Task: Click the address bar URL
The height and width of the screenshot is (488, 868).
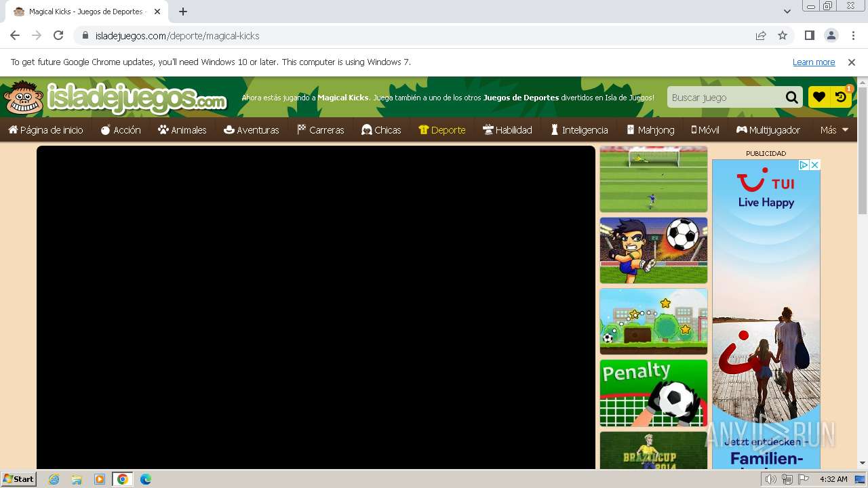Action: point(178,36)
